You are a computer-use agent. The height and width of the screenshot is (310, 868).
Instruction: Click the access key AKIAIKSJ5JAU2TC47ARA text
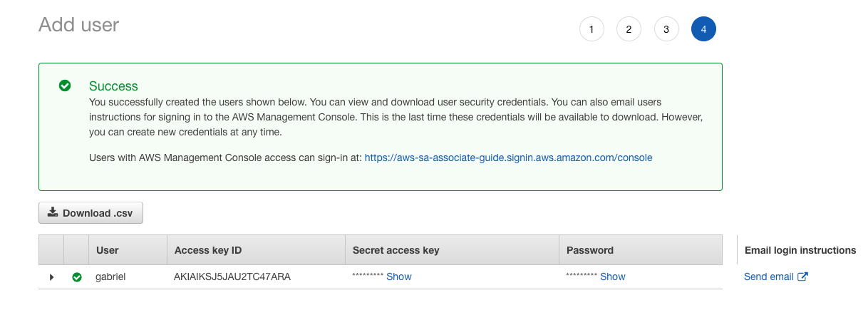[x=232, y=277]
